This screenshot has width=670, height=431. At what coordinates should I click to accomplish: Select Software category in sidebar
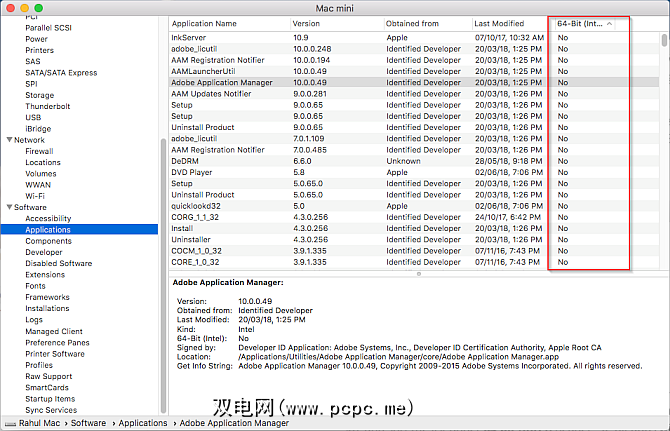click(x=30, y=207)
